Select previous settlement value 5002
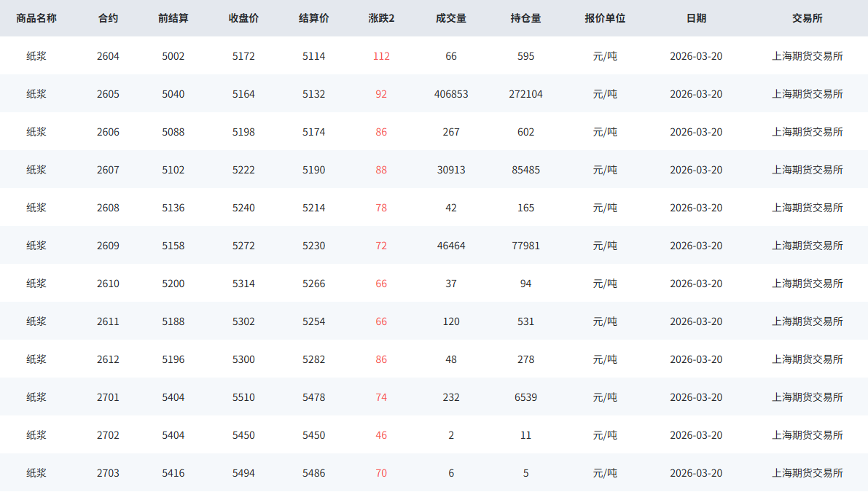Image resolution: width=868 pixels, height=492 pixels. [x=173, y=56]
